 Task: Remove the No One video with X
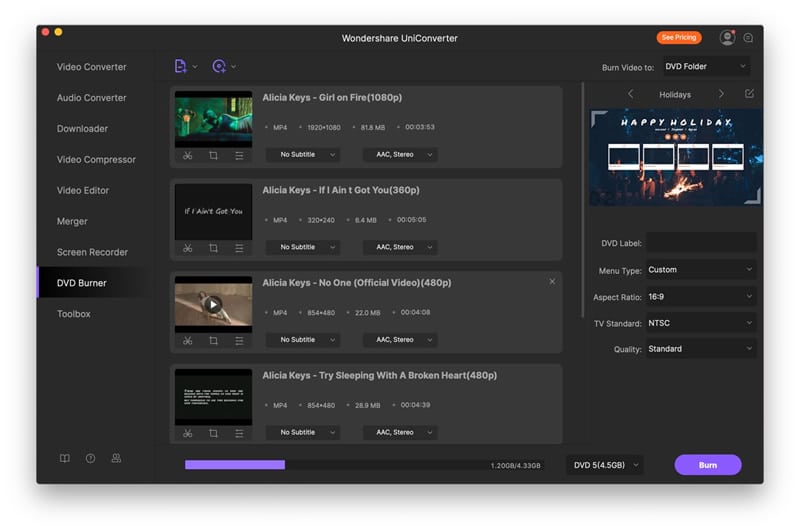coord(552,282)
